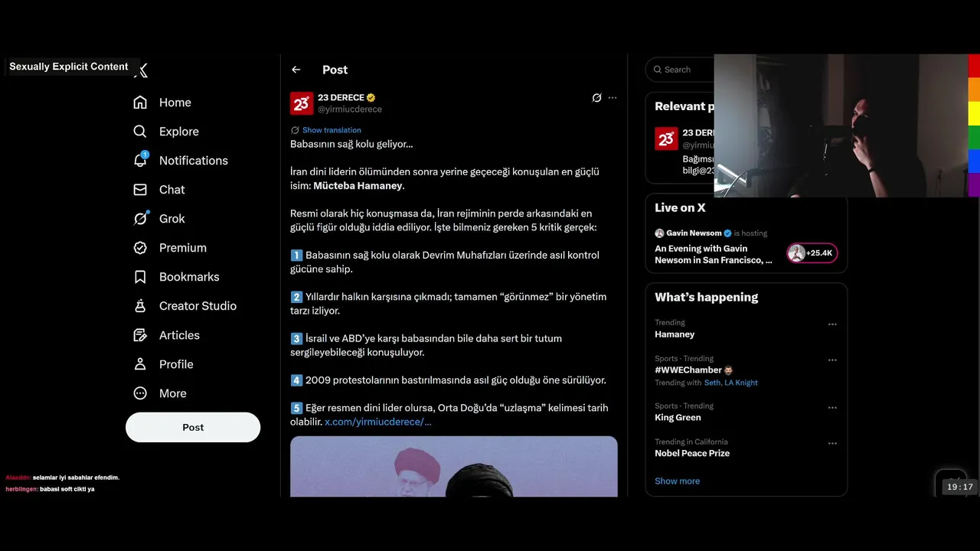Open the Chat envelope icon
Image resolution: width=980 pixels, height=551 pixels.
(140, 190)
